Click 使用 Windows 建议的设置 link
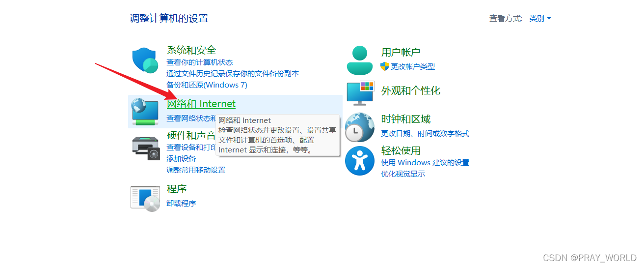 pyautogui.click(x=425, y=163)
